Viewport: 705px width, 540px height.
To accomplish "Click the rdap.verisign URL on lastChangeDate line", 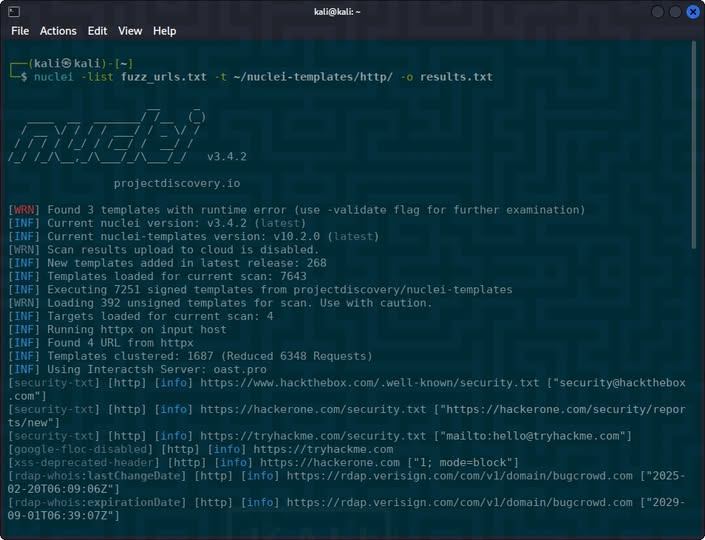I will (x=460, y=476).
